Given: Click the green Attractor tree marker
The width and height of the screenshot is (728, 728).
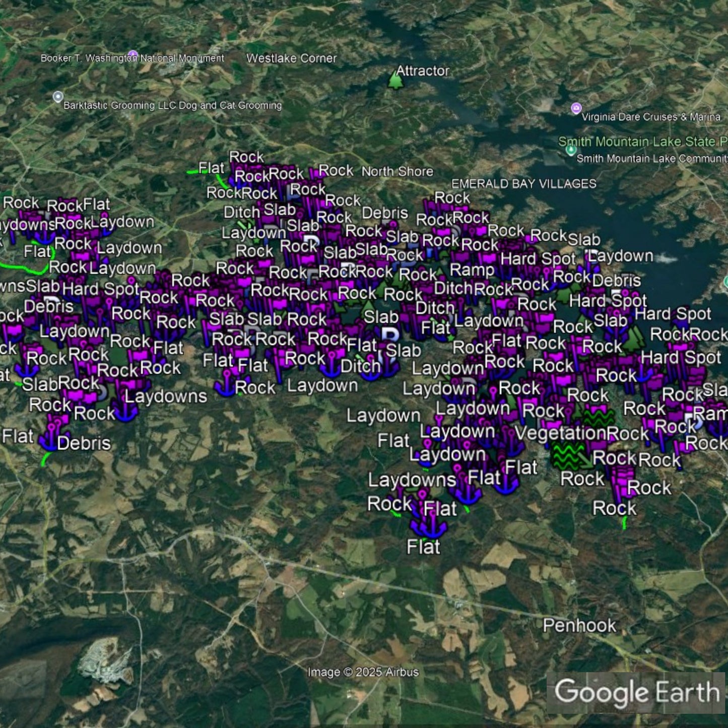Looking at the screenshot, I should pos(396,80).
